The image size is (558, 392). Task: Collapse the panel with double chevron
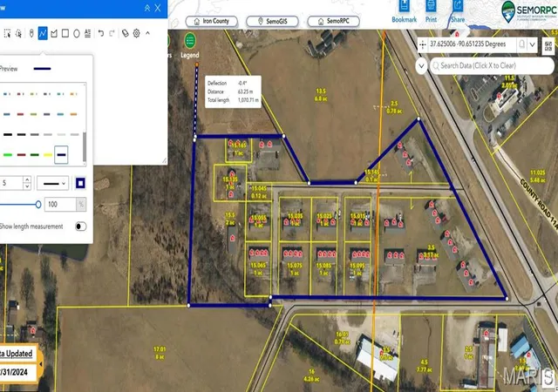[x=147, y=8]
